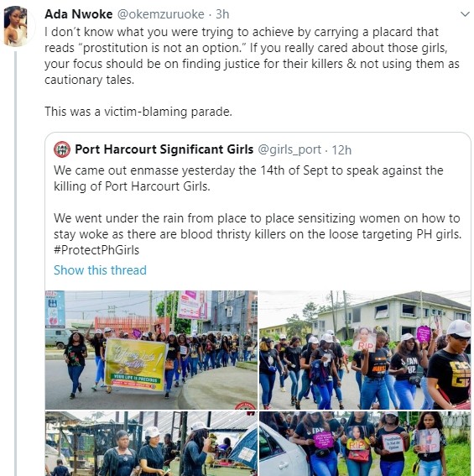Click Ada Nwoke's tweet text body
This screenshot has width=474, height=476.
coord(252,56)
